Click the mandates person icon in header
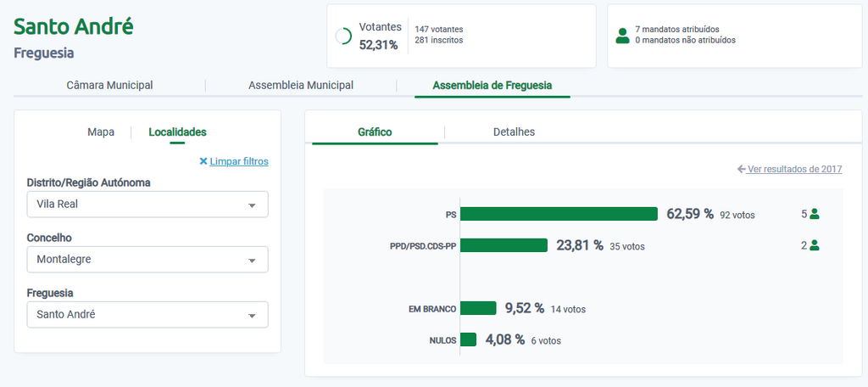868x387 pixels. point(623,35)
